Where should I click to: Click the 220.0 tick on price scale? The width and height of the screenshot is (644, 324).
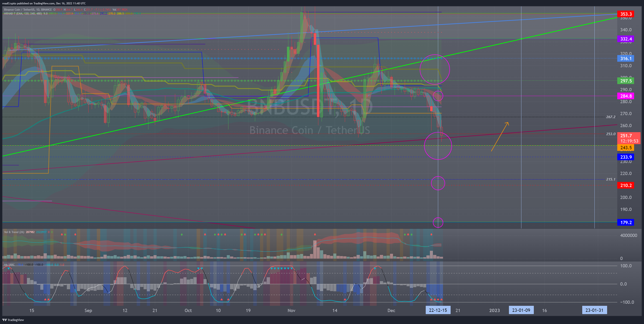626,173
